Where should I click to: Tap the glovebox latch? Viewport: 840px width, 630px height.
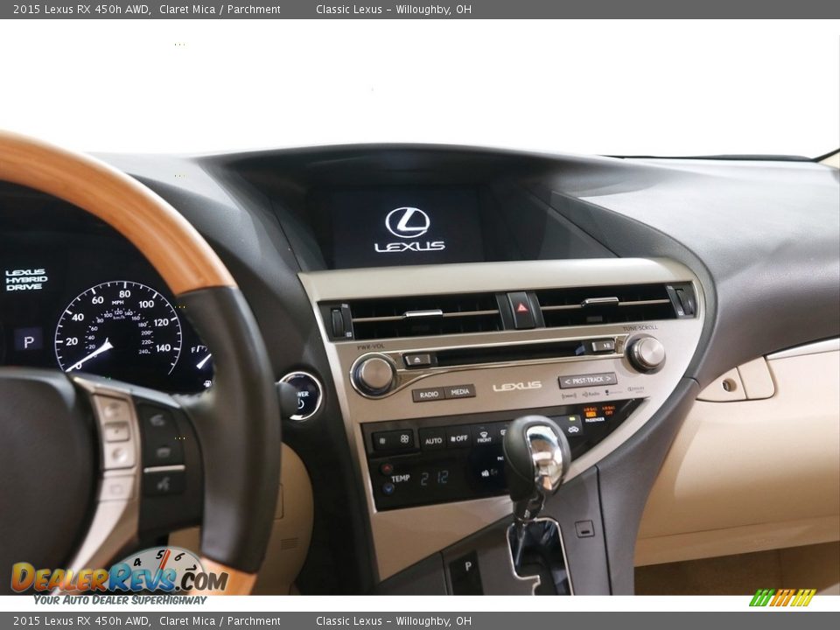(x=729, y=384)
